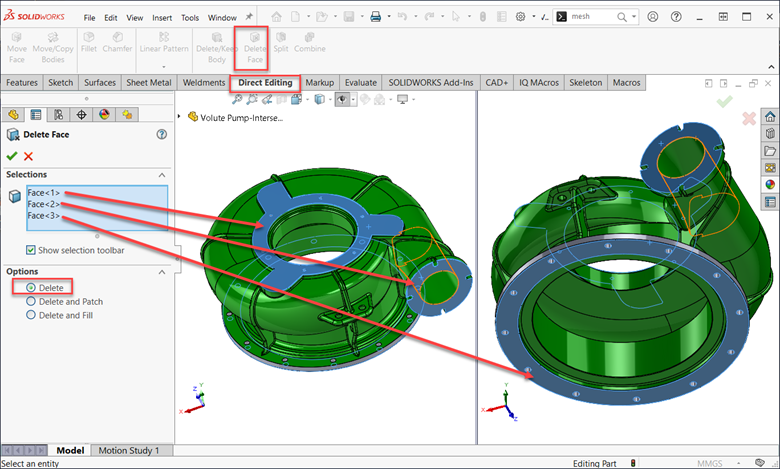Cancel with the viewport corner red X

tap(749, 118)
